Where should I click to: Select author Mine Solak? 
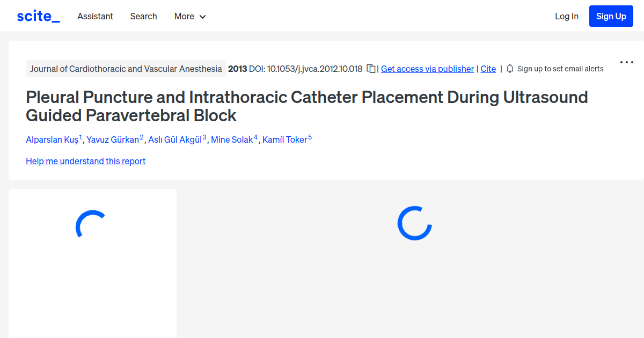[x=231, y=139]
